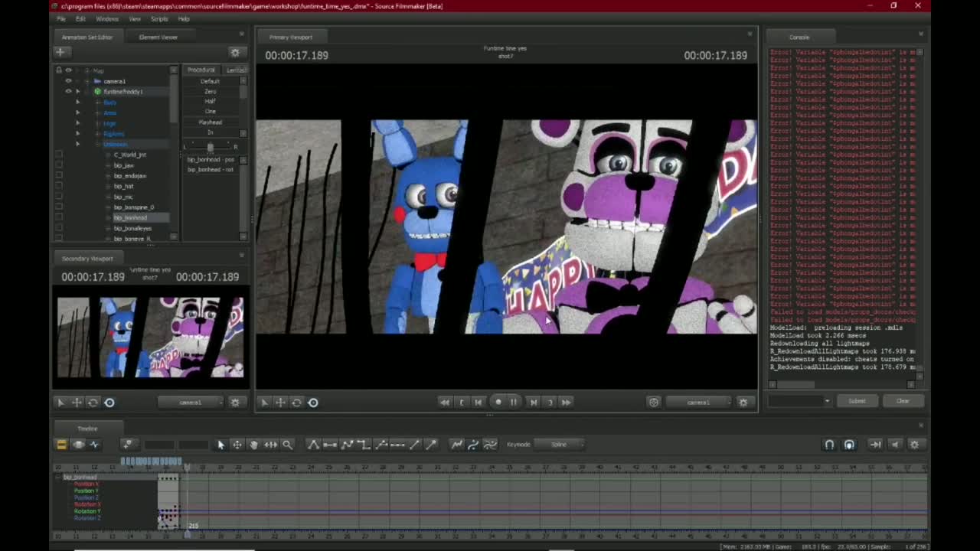The height and width of the screenshot is (551, 980).
Task: Clear the console output
Action: (x=903, y=401)
